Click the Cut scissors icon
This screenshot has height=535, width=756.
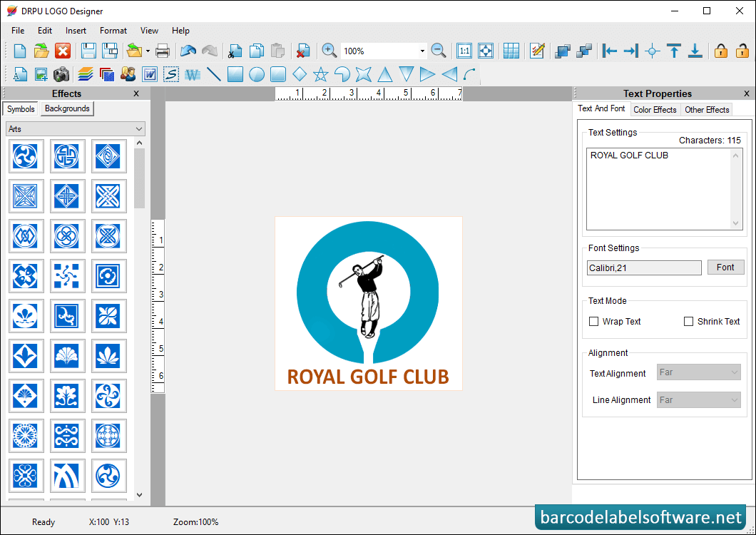pos(235,51)
